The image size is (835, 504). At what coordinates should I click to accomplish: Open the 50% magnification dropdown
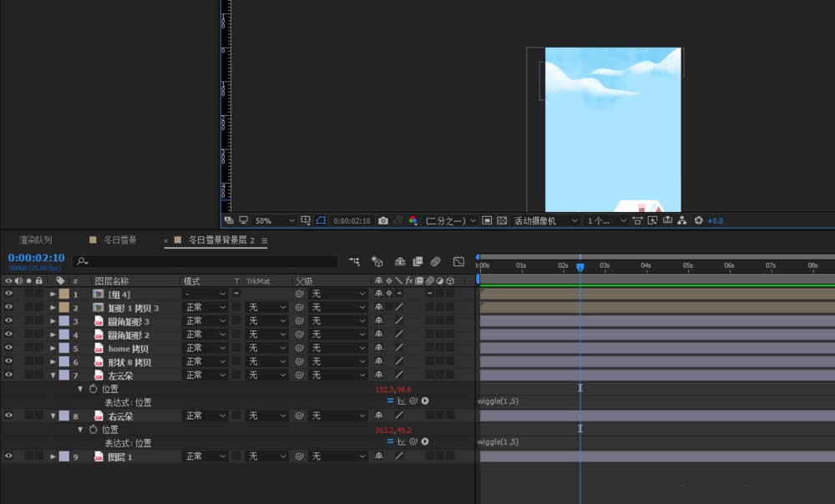274,221
